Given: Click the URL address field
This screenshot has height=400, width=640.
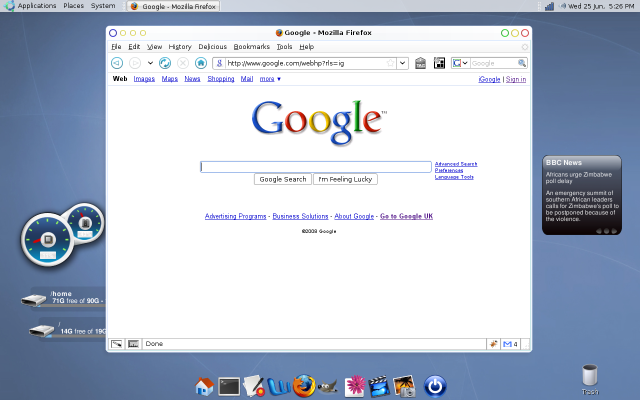Looking at the screenshot, I should pos(305,63).
